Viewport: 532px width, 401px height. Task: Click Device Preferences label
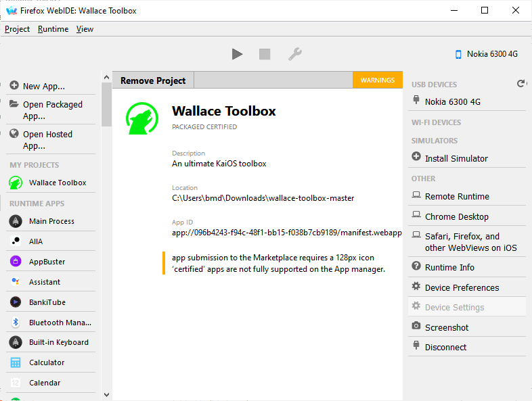click(462, 288)
